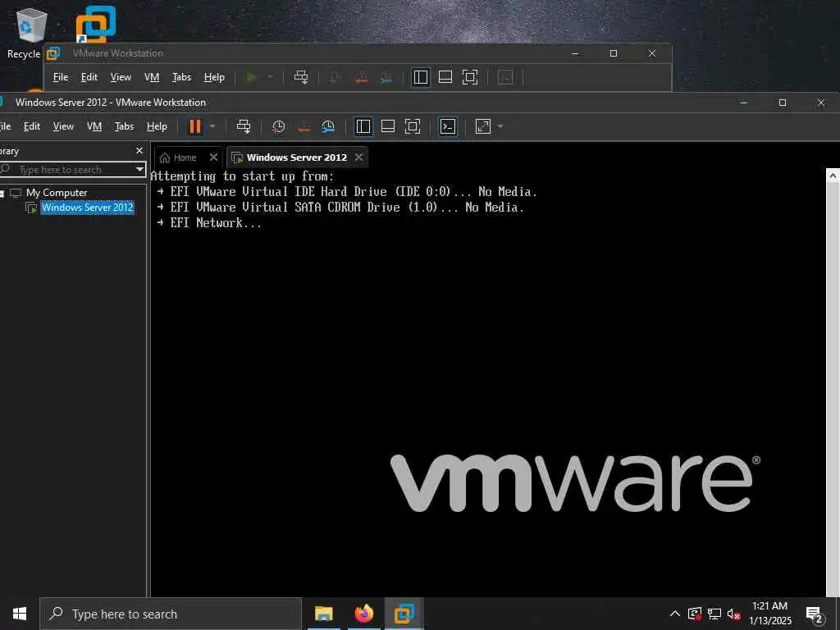Open power dropdown arrow in background VMware window
The image size is (840, 630).
point(270,77)
